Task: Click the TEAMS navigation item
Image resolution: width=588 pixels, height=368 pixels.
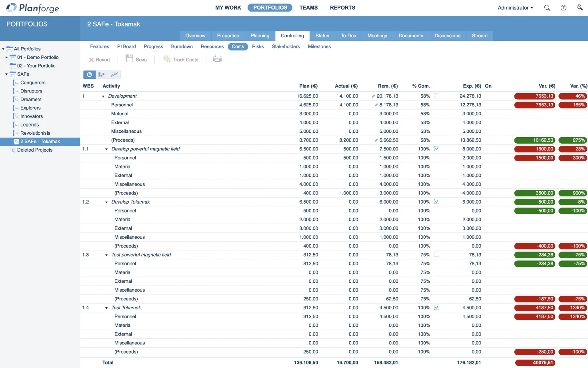Action: pos(308,8)
